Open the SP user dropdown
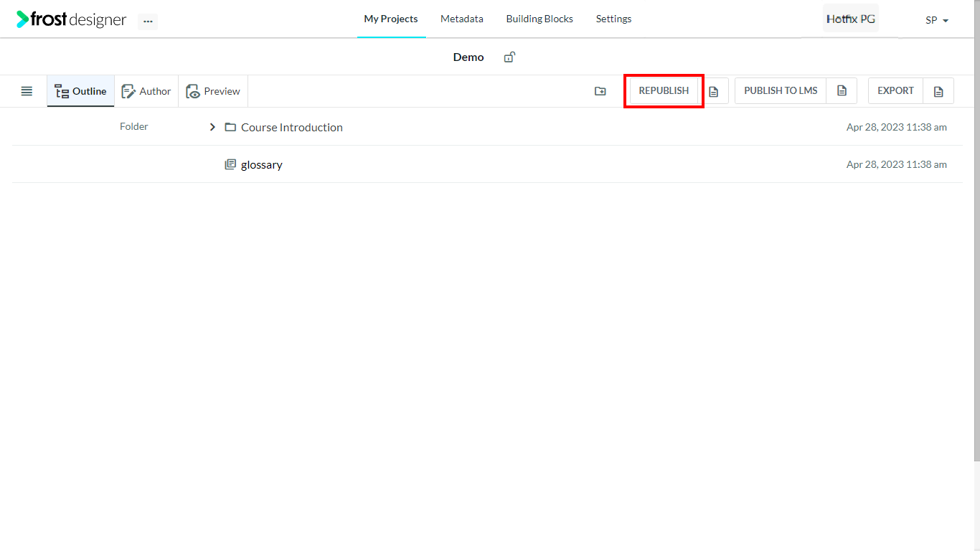The width and height of the screenshot is (980, 551). point(937,20)
